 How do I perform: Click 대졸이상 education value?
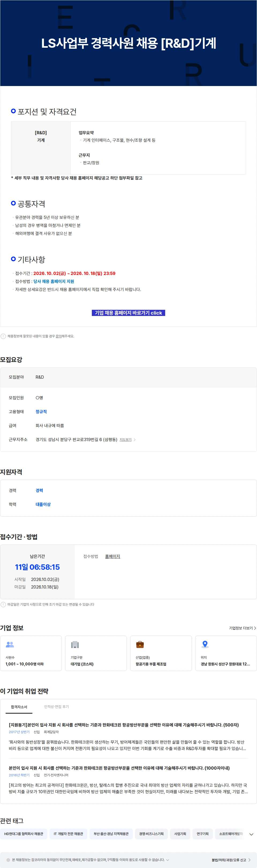(43, 504)
